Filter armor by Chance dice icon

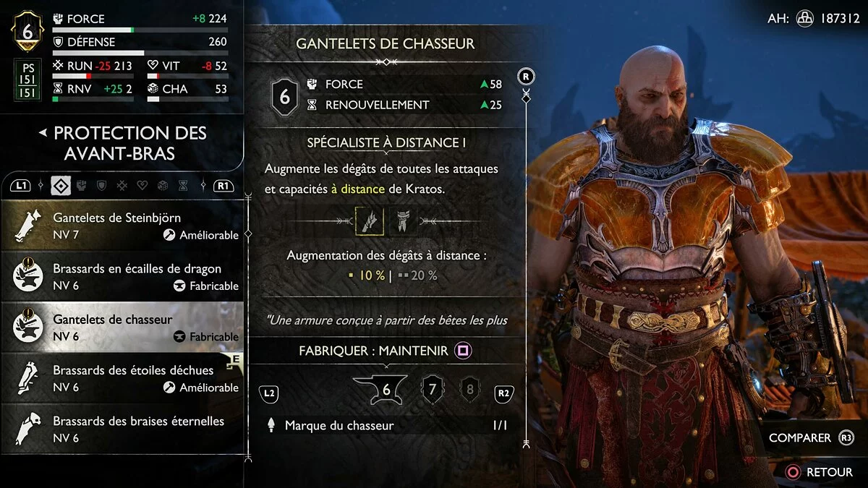[163, 187]
